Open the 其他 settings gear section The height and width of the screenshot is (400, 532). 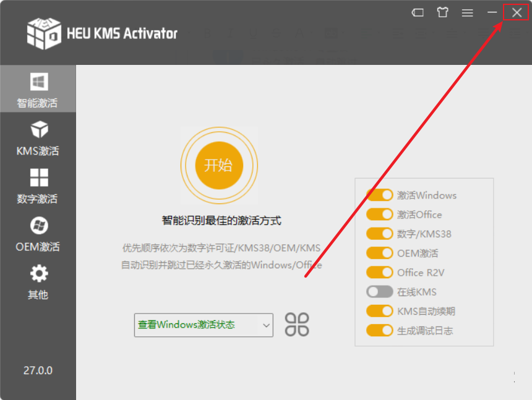click(x=38, y=283)
